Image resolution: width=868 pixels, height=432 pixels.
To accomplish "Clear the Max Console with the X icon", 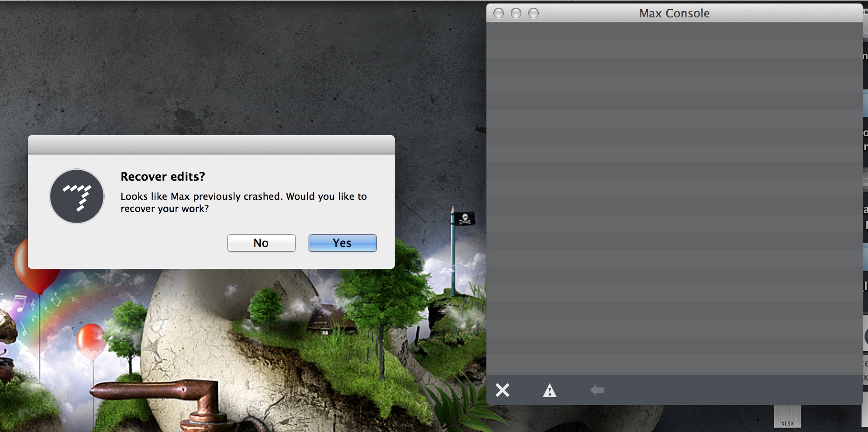I will click(x=503, y=390).
